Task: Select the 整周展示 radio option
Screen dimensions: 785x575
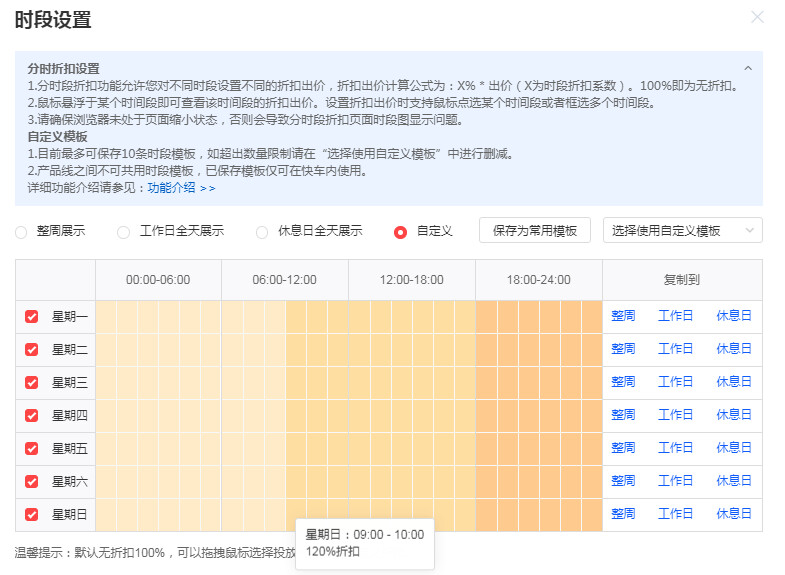Action: click(22, 231)
